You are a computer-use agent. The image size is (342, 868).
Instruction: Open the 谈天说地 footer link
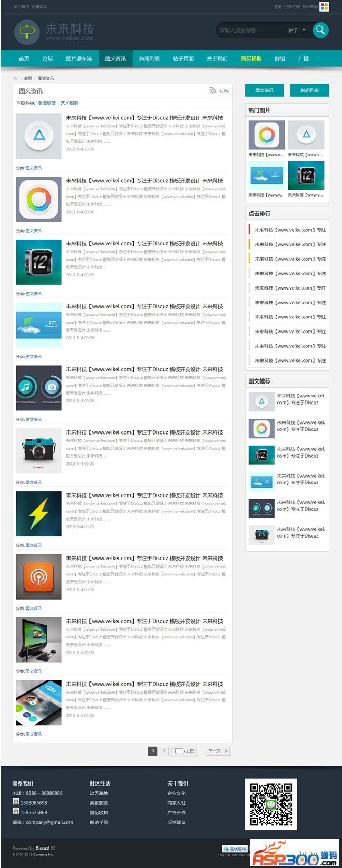tap(99, 793)
